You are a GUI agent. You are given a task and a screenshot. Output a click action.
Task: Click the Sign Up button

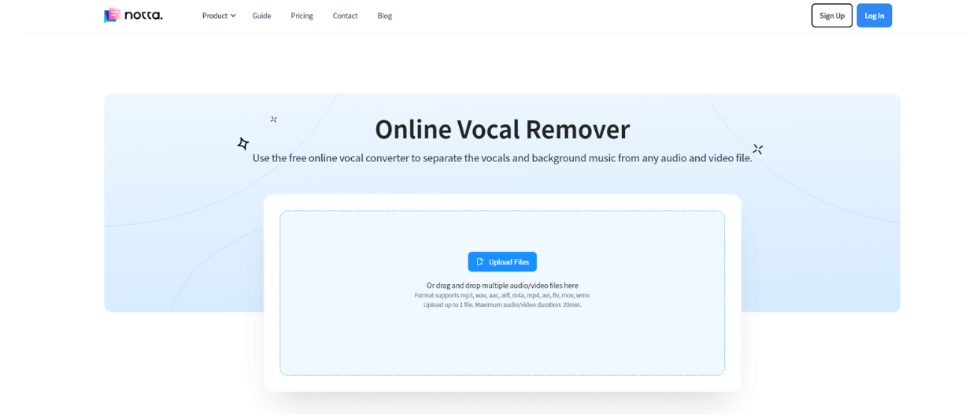pyautogui.click(x=832, y=16)
